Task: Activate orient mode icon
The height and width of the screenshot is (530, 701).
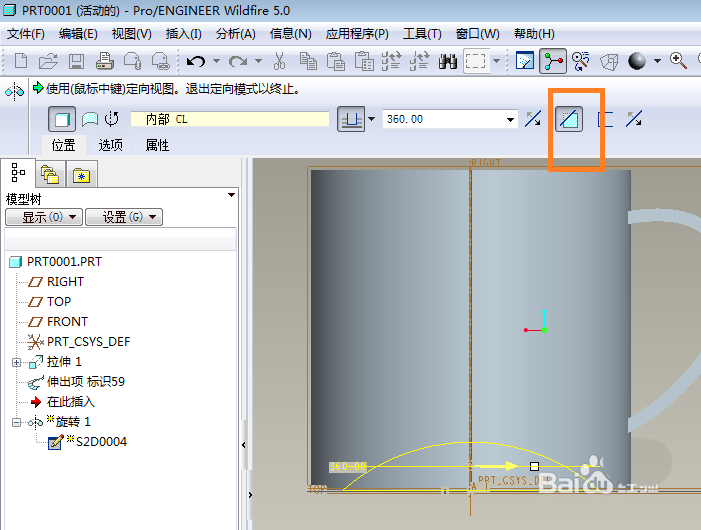Action: pyautogui.click(x=581, y=61)
